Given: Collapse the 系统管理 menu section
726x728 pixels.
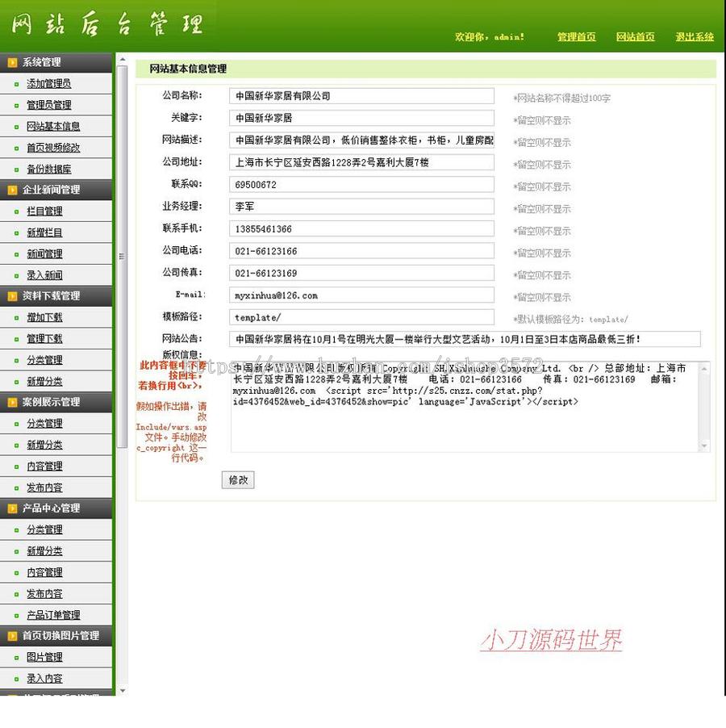Looking at the screenshot, I should [x=56, y=62].
